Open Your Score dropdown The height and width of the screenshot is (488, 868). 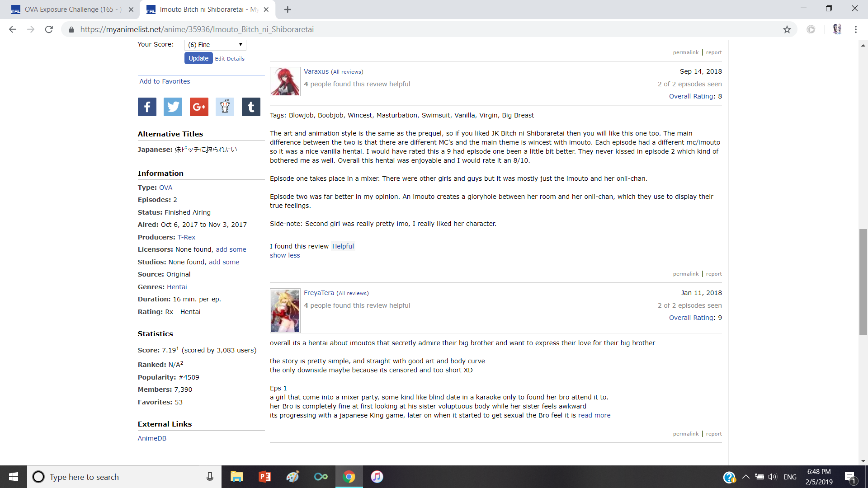tap(215, 45)
